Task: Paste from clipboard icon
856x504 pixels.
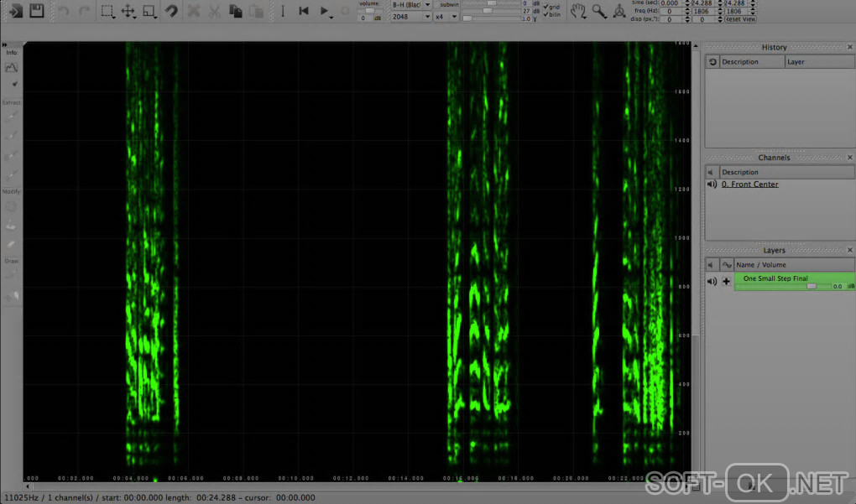Action: pyautogui.click(x=256, y=11)
